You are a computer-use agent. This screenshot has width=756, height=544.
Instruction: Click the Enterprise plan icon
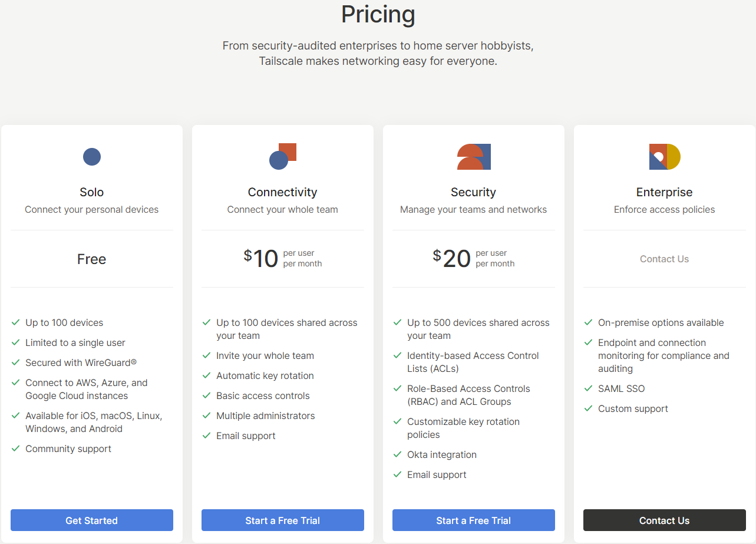point(665,157)
